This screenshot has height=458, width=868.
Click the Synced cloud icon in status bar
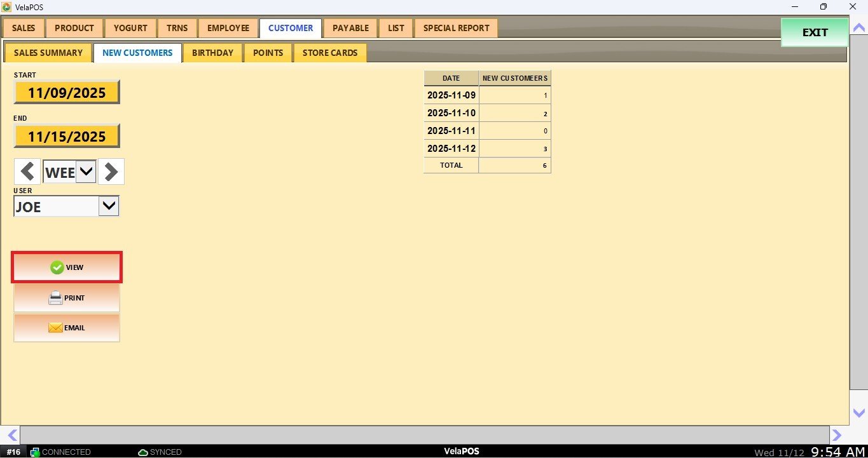coord(143,452)
